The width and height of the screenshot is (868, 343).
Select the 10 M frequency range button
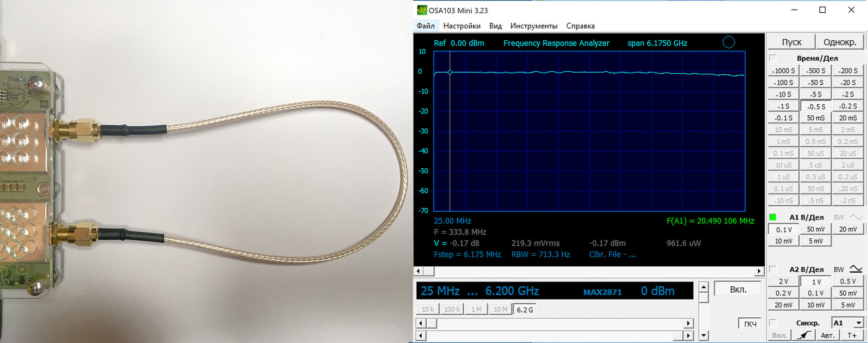point(500,310)
